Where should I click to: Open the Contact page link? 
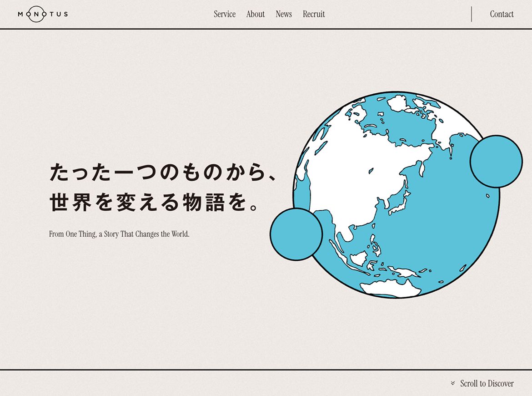click(502, 14)
